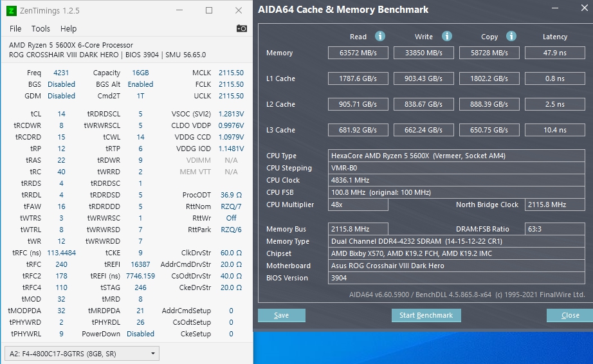
Task: Click the Memory Write value 33850 MB/s
Action: point(424,53)
